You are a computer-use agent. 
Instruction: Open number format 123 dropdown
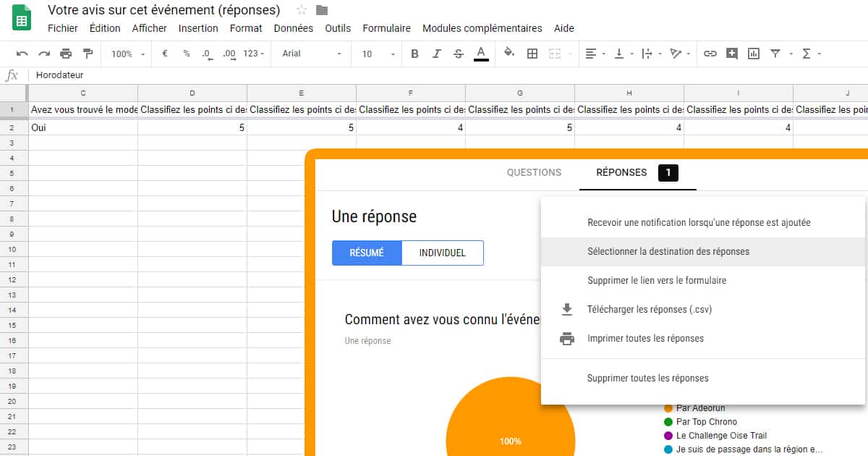coord(254,54)
